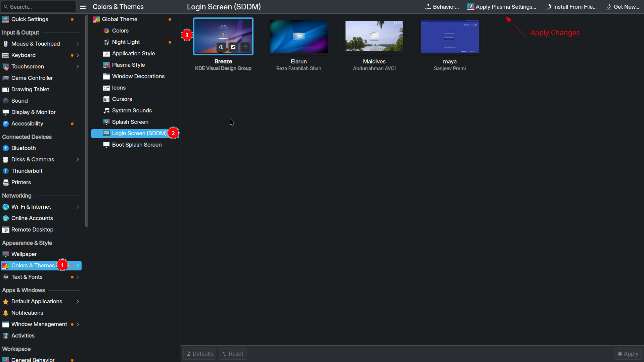Click Install From File... button
The height and width of the screenshot is (362, 644).
tap(571, 7)
